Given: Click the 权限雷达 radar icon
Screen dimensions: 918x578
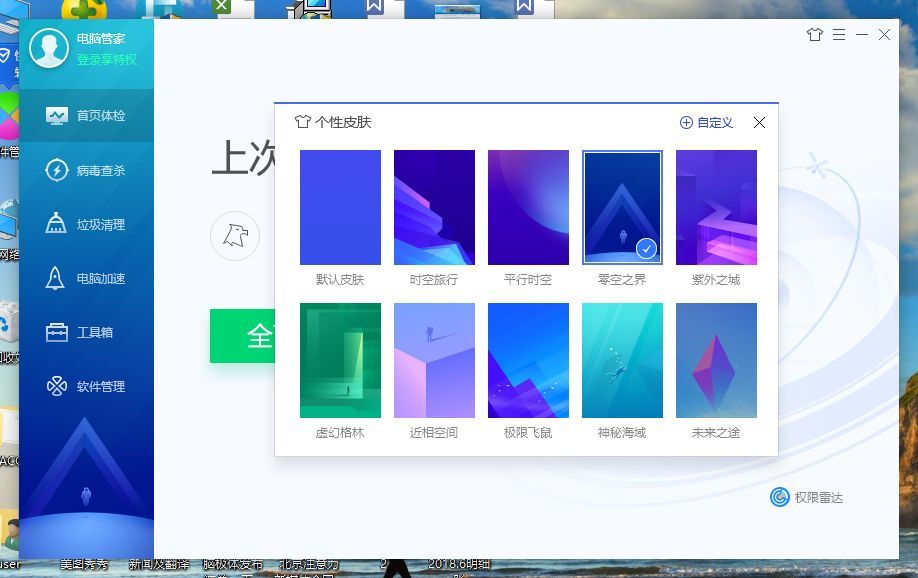Looking at the screenshot, I should click(780, 497).
